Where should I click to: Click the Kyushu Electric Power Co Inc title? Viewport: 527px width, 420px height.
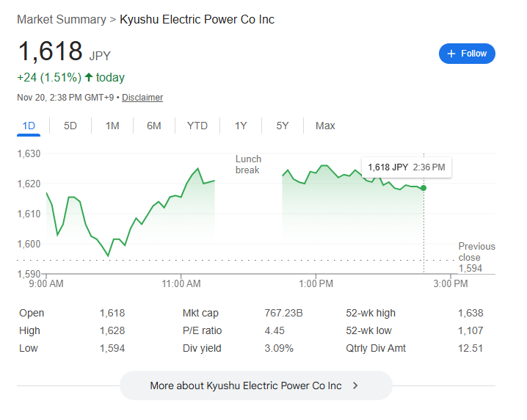click(x=197, y=20)
